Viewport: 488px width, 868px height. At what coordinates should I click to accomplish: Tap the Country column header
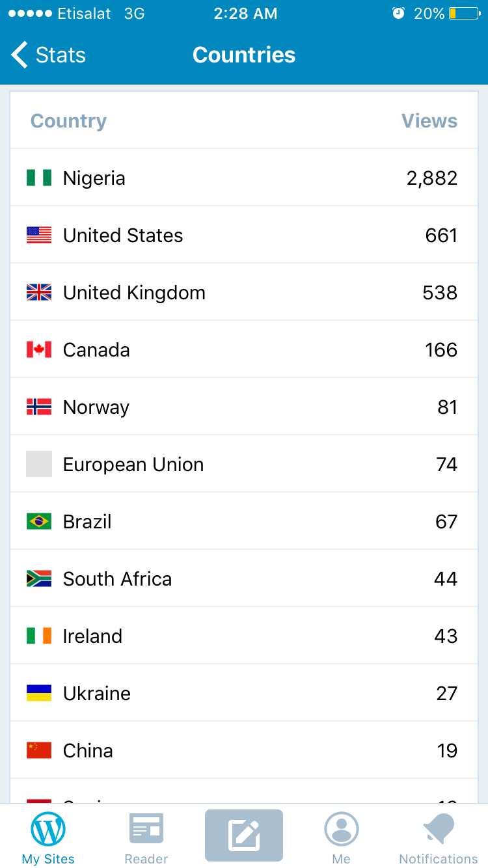coord(68,121)
